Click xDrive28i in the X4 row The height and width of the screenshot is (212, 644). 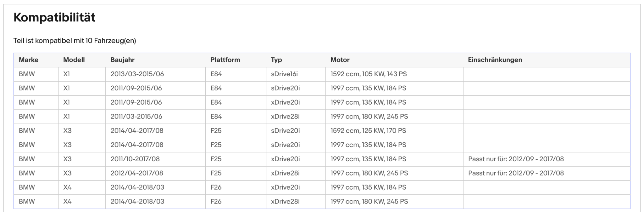pyautogui.click(x=285, y=202)
